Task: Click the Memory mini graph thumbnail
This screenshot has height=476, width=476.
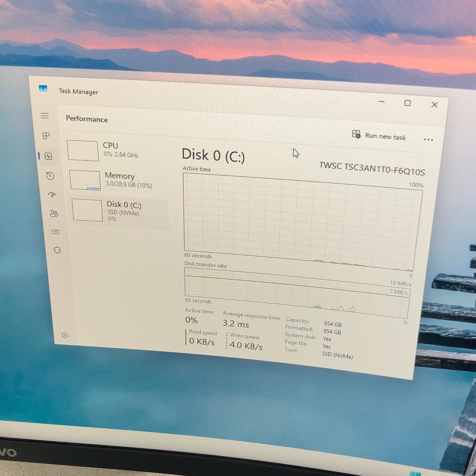Action: pos(85,180)
